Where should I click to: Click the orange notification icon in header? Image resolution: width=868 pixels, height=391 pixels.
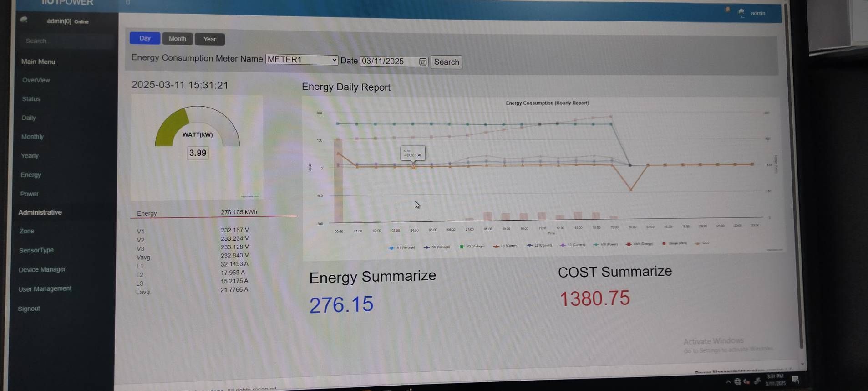tap(727, 10)
